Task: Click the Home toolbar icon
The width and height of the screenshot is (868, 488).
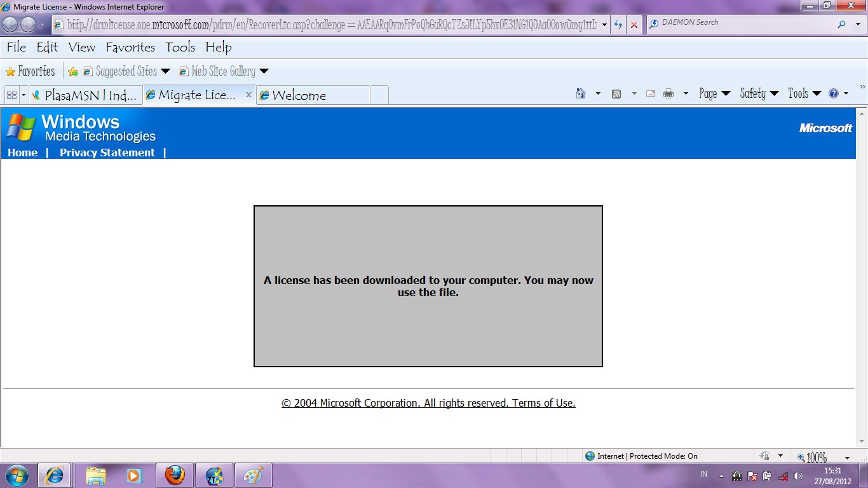Action: pos(581,93)
